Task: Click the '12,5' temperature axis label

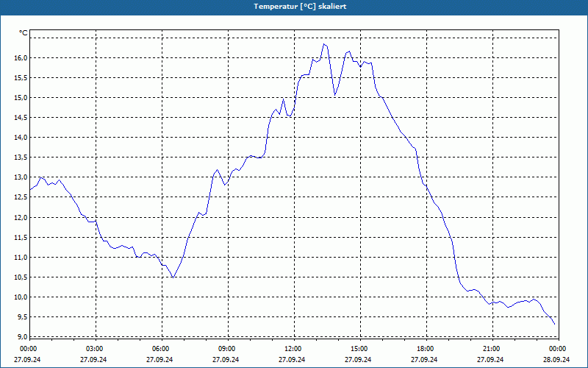Action: pyautogui.click(x=21, y=197)
